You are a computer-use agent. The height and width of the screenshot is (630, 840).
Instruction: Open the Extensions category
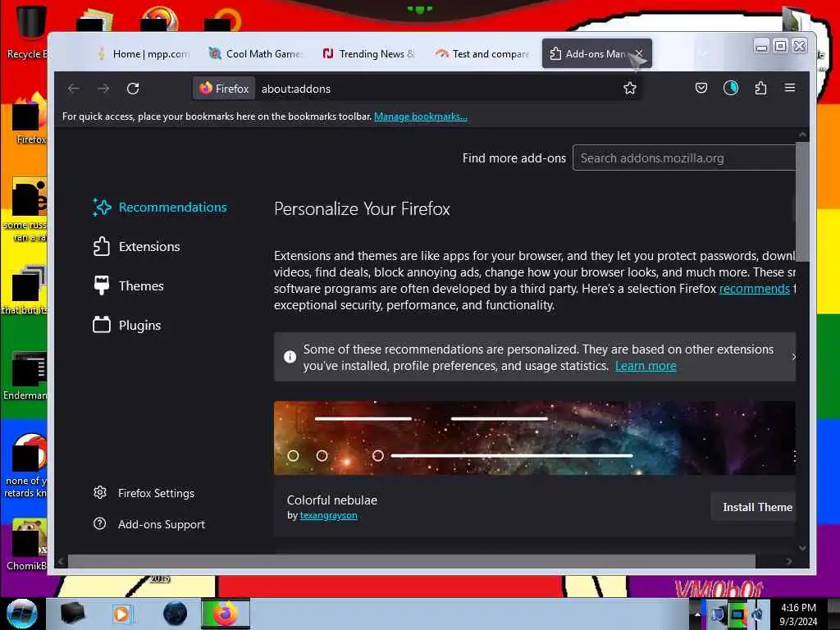[137, 246]
